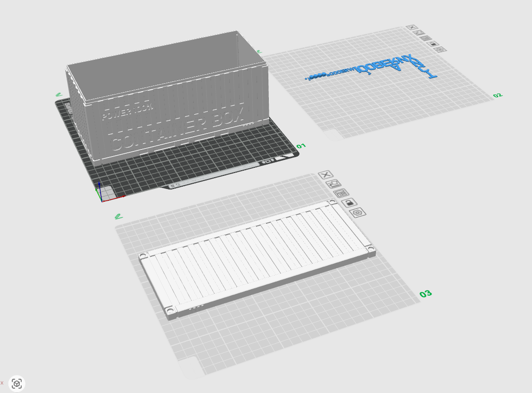Click the green 02 plate label

[498, 95]
